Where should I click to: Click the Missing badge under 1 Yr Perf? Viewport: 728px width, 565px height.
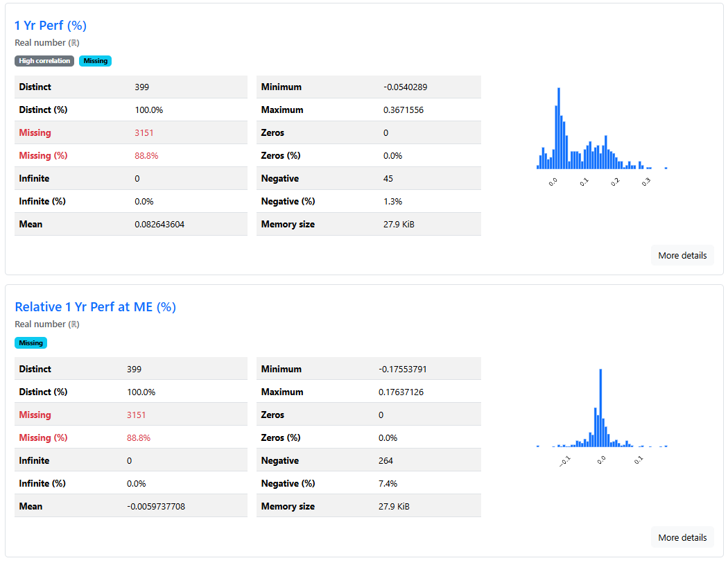95,61
